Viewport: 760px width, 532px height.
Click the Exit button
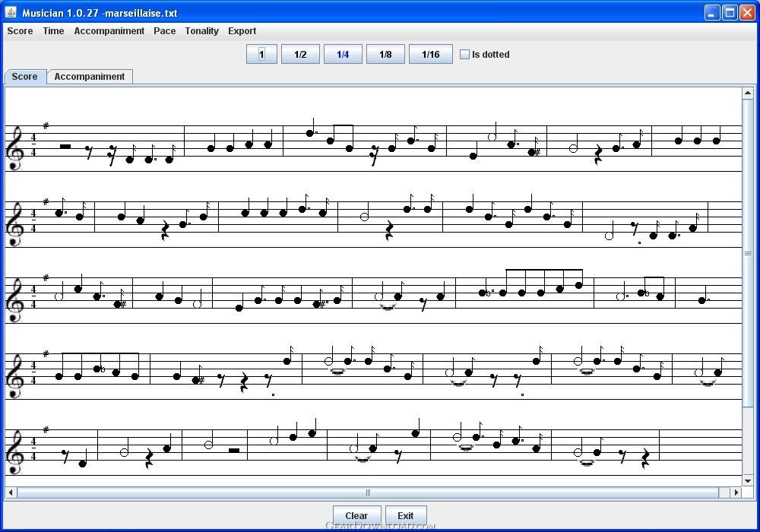pyautogui.click(x=406, y=515)
